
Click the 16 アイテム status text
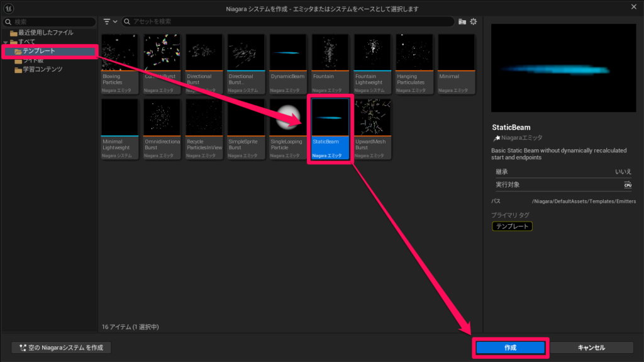(x=130, y=327)
